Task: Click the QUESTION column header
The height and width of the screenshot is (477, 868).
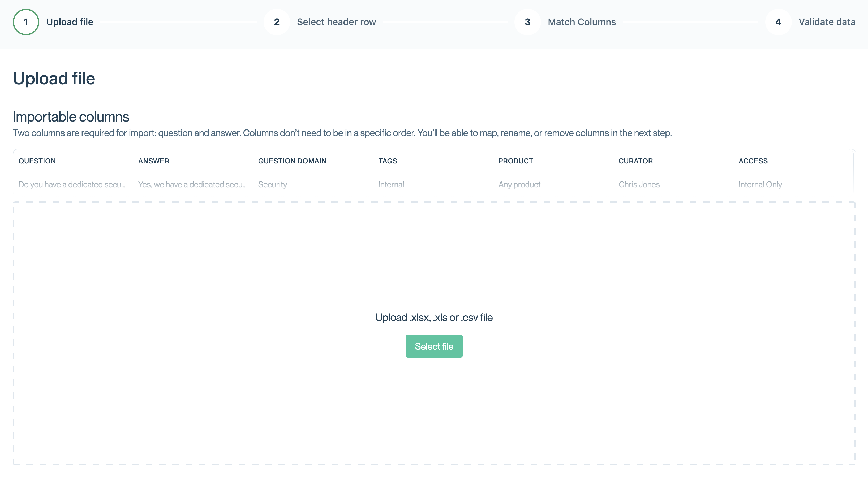Action: 37,161
